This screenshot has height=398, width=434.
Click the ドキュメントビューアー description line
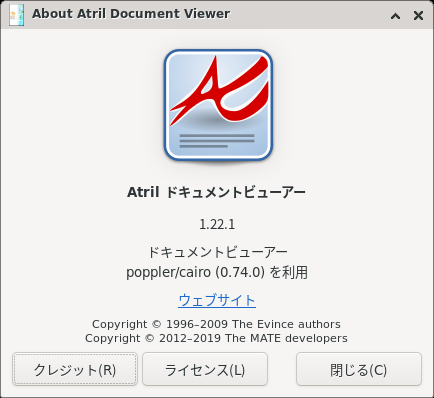217,252
